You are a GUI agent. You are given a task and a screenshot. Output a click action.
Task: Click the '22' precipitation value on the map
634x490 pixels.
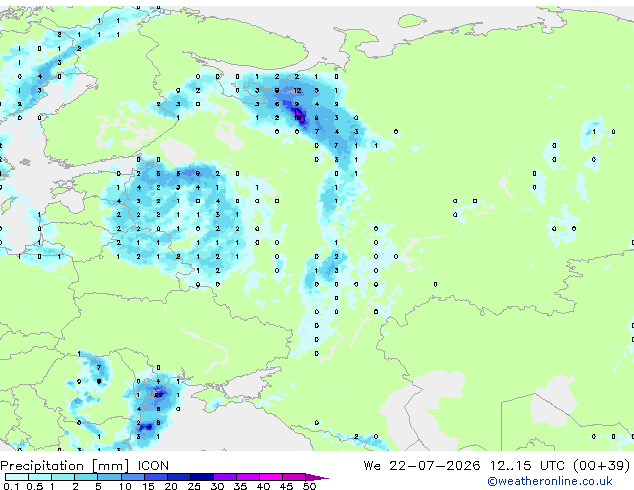[x=158, y=395]
